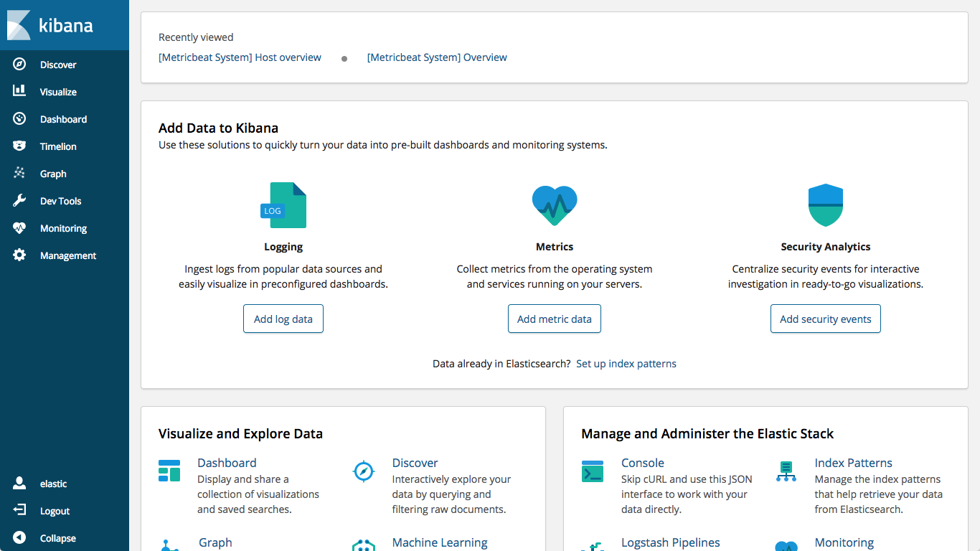Open recently viewed Metricbeat System Overview link
980x551 pixels.
click(x=437, y=57)
